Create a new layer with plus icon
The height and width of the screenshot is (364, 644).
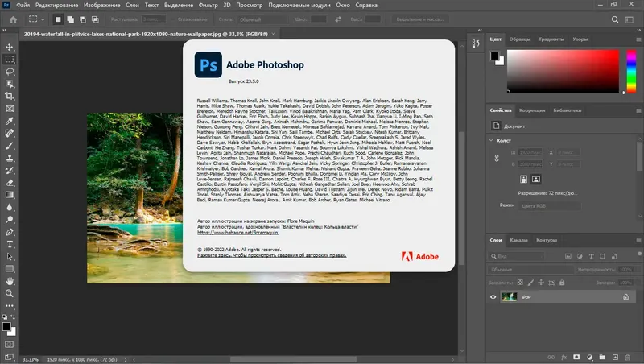click(617, 356)
